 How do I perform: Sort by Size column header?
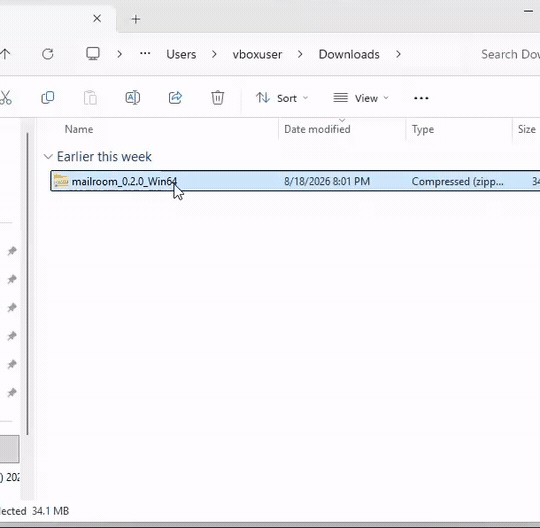[x=527, y=129]
